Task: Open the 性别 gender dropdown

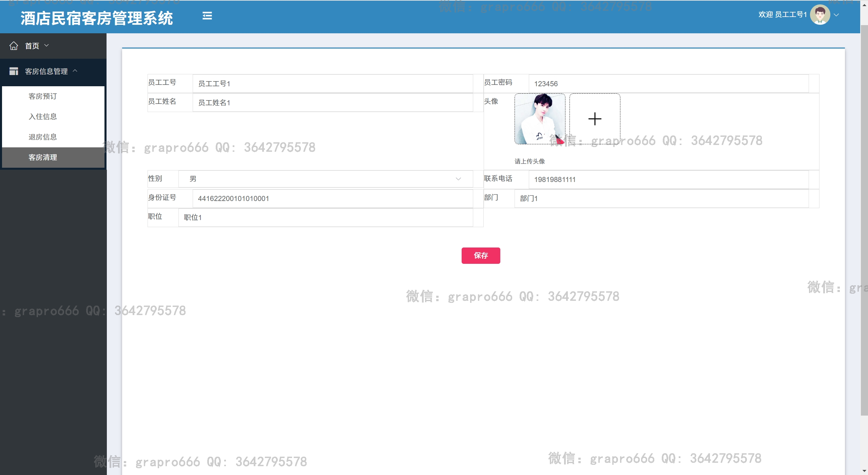Action: tap(325, 179)
